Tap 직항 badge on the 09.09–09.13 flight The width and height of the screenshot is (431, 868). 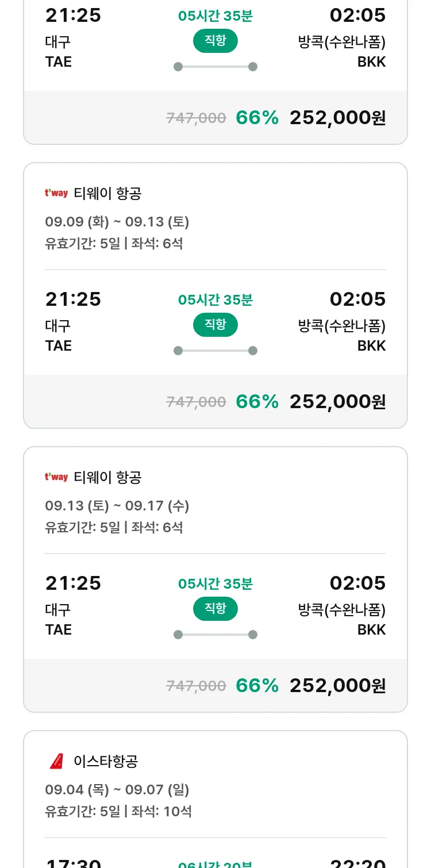(215, 325)
